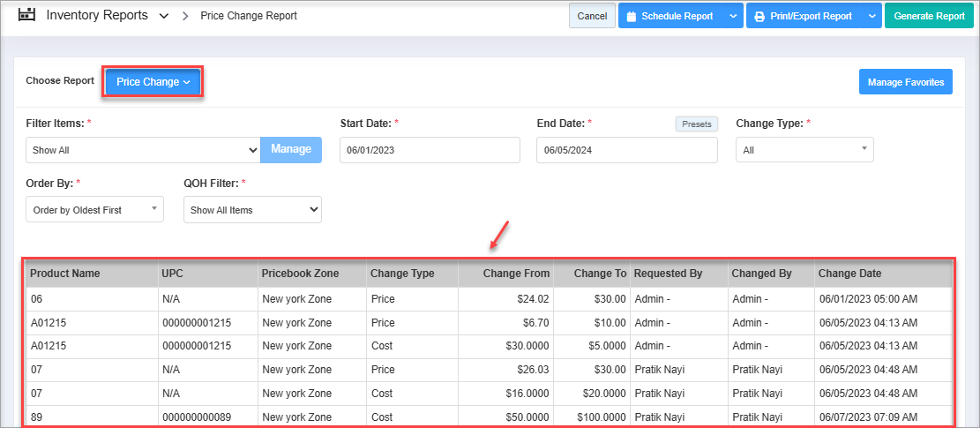Click Manage button beside Filter Items
980x428 pixels.
(291, 150)
